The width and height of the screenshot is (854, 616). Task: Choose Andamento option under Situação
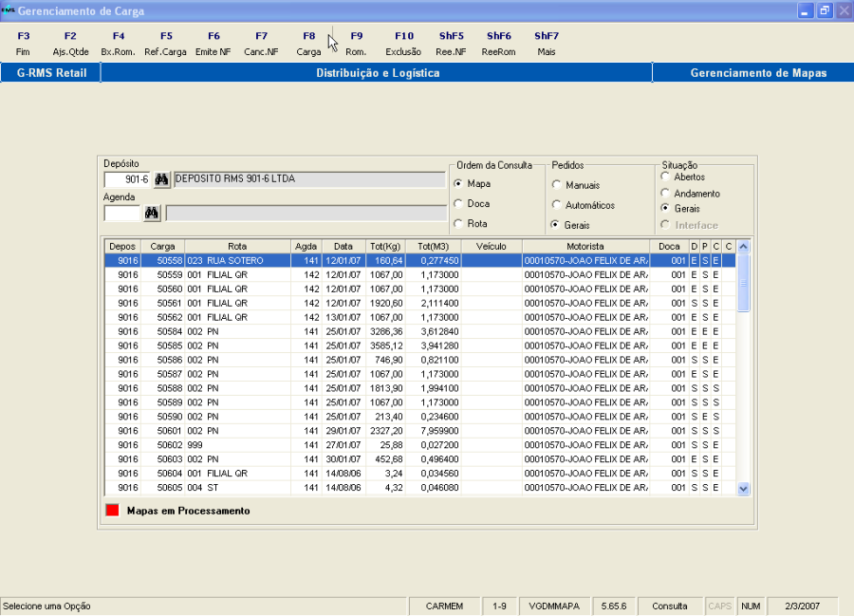(x=665, y=194)
